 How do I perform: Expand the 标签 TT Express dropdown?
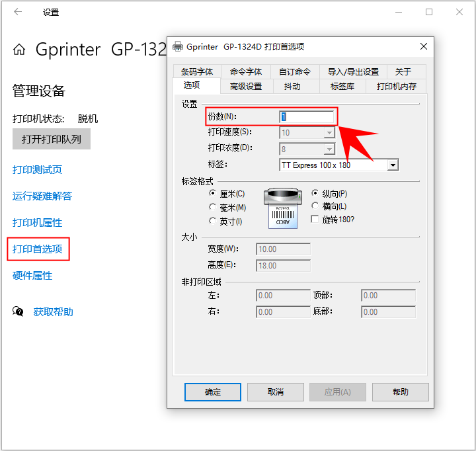(x=393, y=165)
